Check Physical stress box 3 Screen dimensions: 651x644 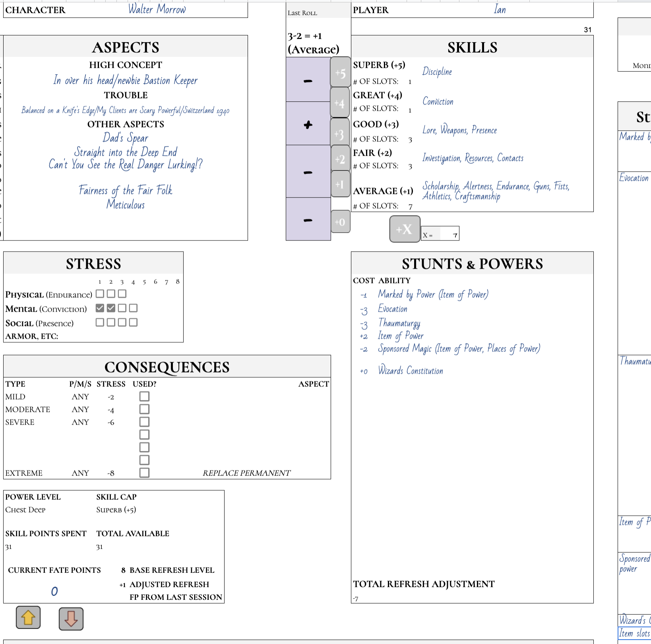[x=122, y=294]
